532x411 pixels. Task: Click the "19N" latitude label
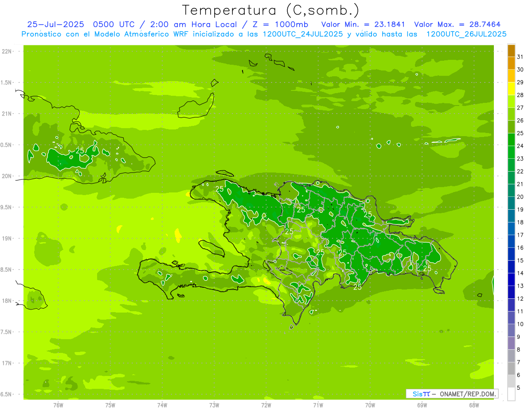click(7, 239)
